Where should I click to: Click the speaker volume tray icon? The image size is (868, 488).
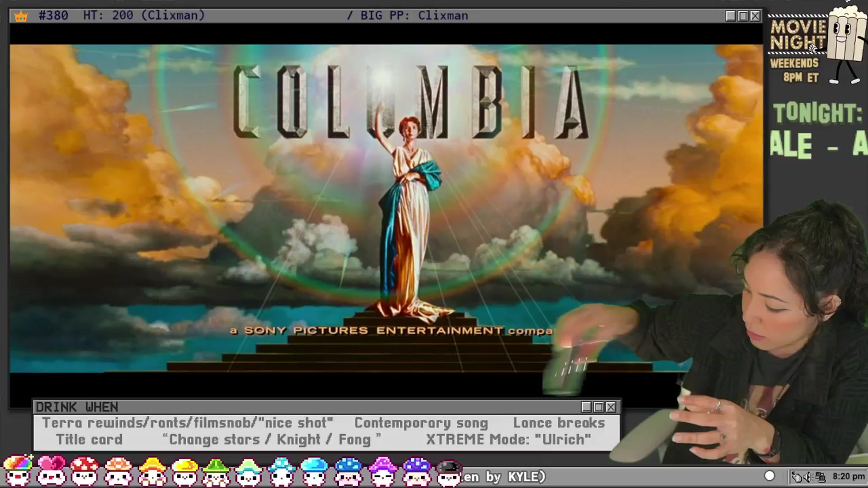pyautogui.click(x=809, y=476)
